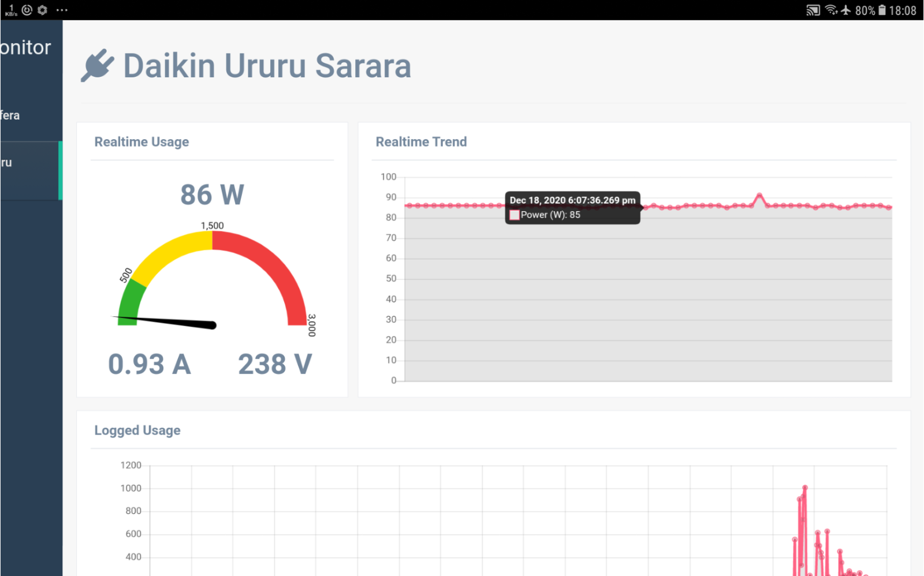The width and height of the screenshot is (924, 576).
Task: Click the pink legend box in tooltip
Action: pos(514,215)
